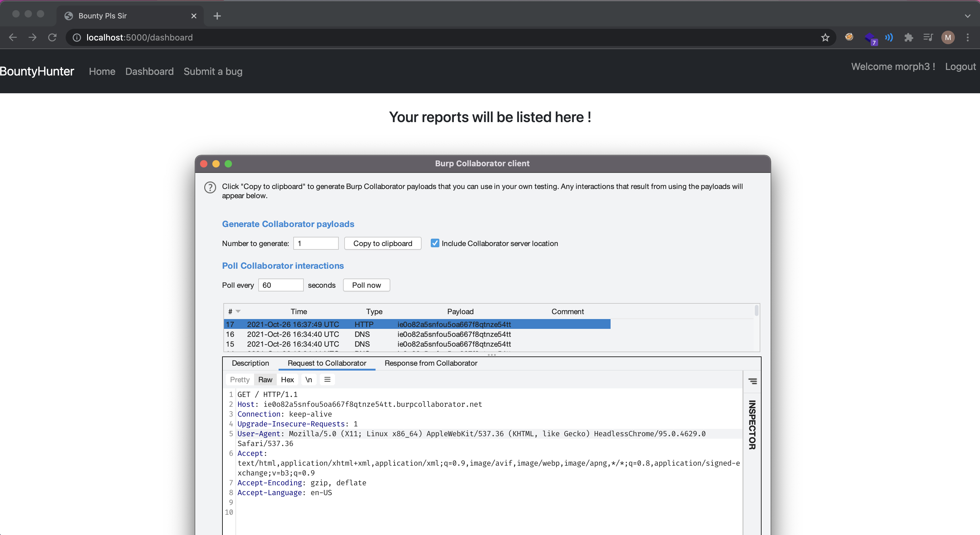Open the message editor hamburger menu
The width and height of the screenshot is (980, 535).
(327, 379)
